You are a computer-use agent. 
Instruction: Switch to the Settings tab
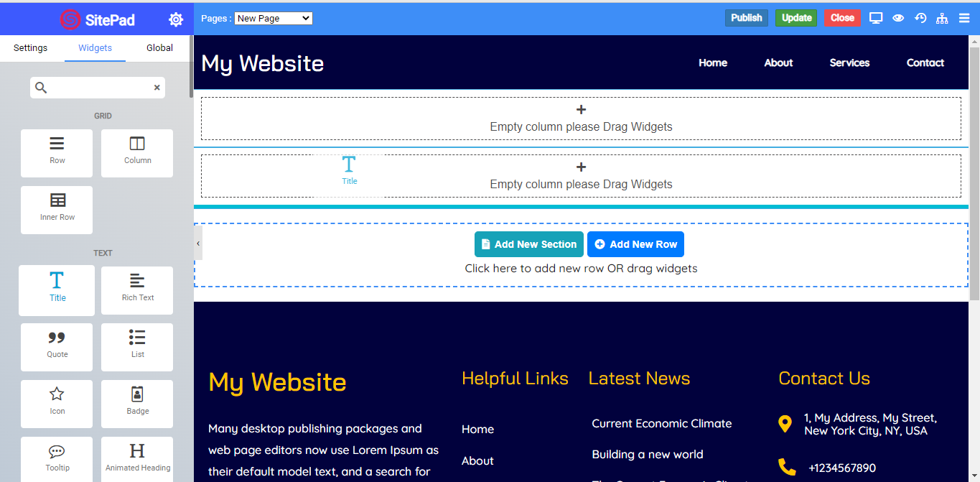[x=30, y=48]
